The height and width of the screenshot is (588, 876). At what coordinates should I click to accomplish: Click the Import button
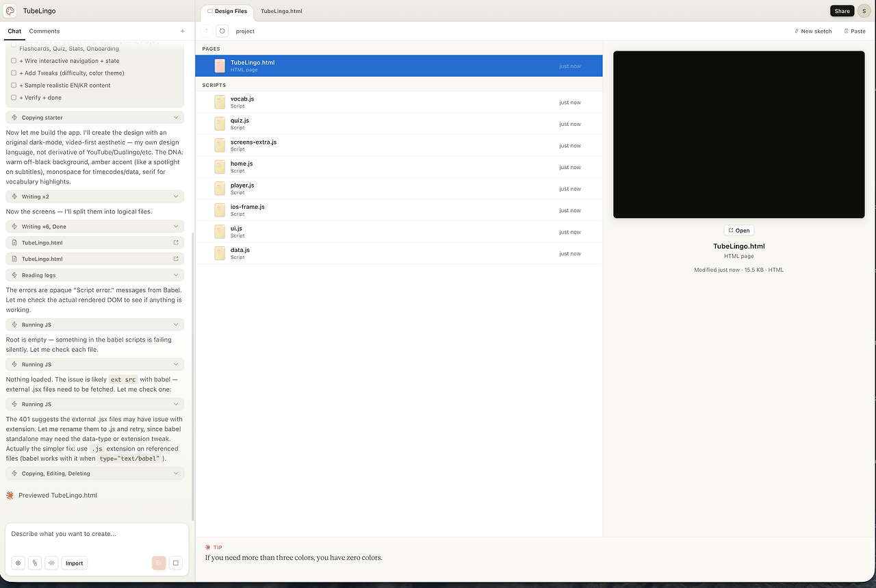[x=75, y=563]
